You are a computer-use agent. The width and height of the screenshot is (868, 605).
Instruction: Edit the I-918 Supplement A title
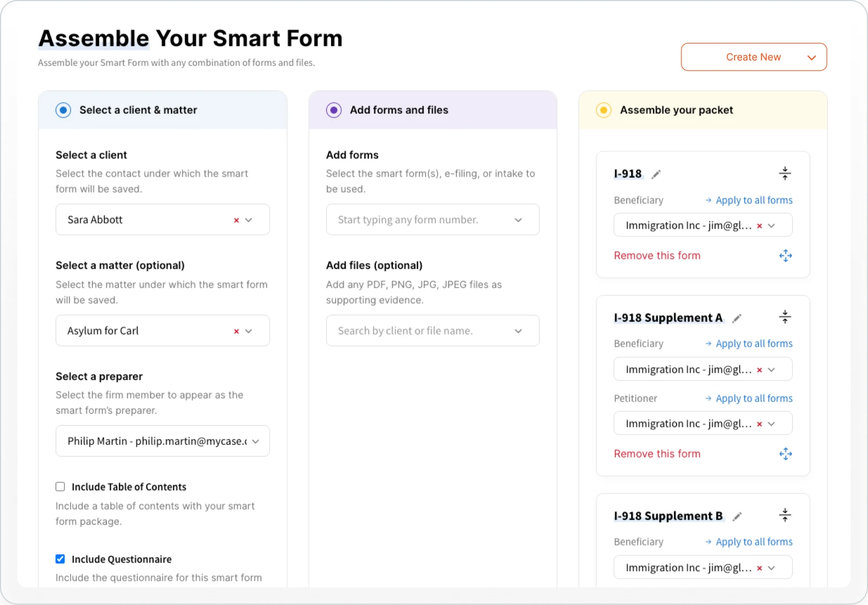[736, 319]
